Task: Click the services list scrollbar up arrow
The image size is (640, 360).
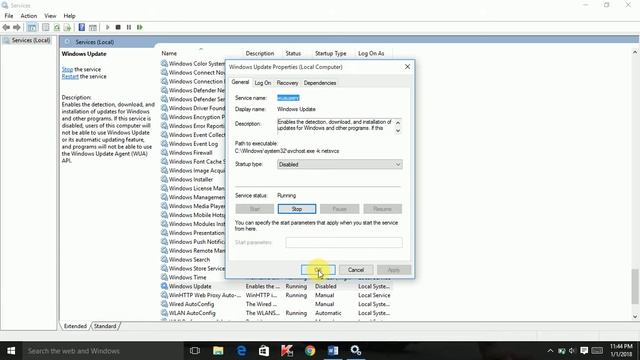Action: (635, 52)
